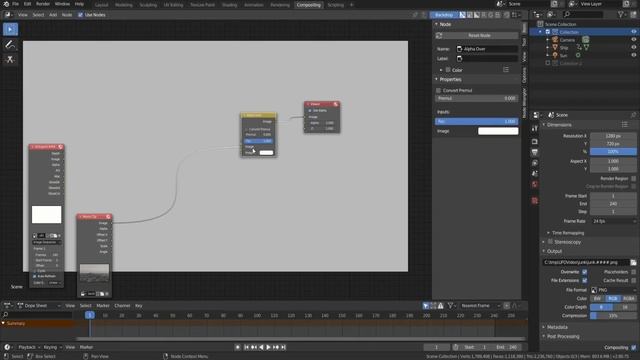Click the Camera object icon in the outliner

pyautogui.click(x=555, y=40)
